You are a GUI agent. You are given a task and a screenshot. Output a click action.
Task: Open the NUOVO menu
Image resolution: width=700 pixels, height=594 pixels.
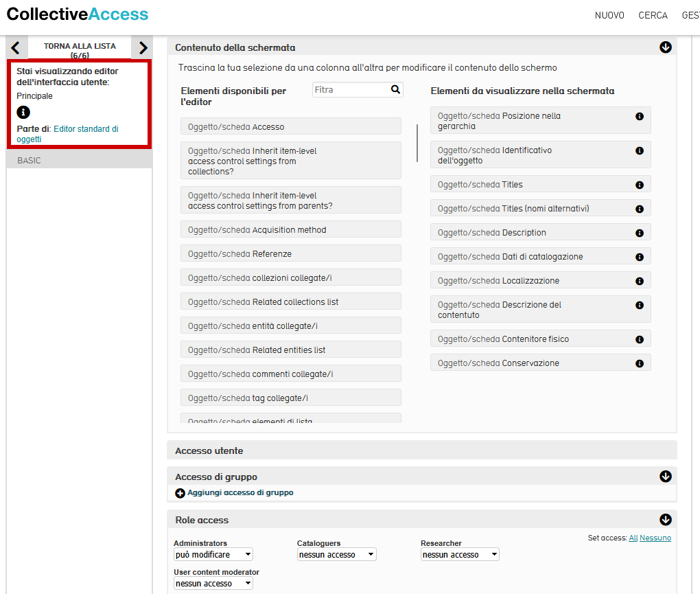pos(609,16)
